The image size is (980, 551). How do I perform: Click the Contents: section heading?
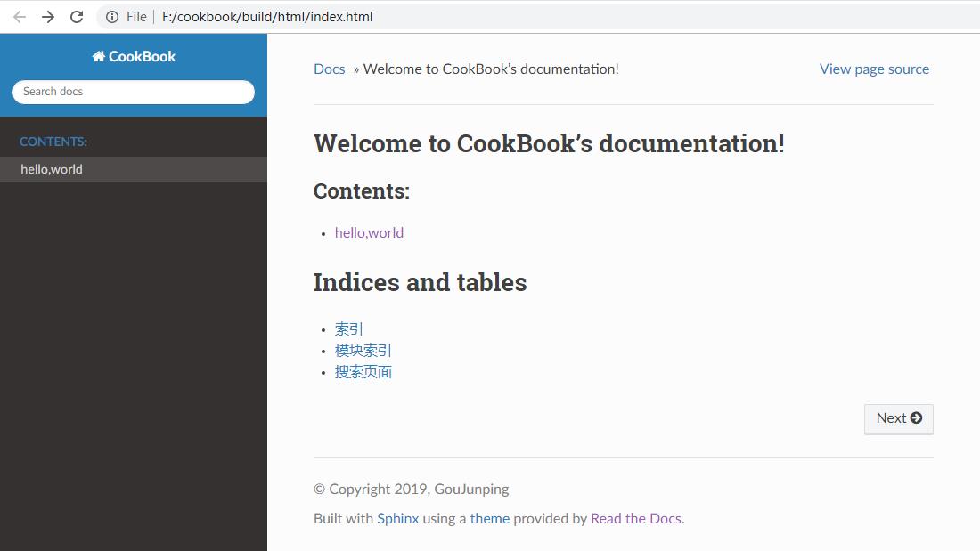click(362, 191)
